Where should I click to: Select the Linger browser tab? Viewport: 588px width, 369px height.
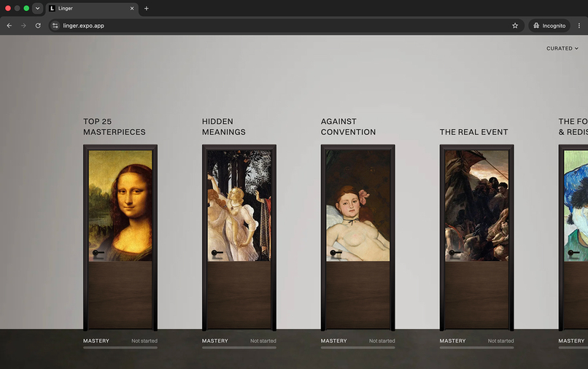pos(92,8)
